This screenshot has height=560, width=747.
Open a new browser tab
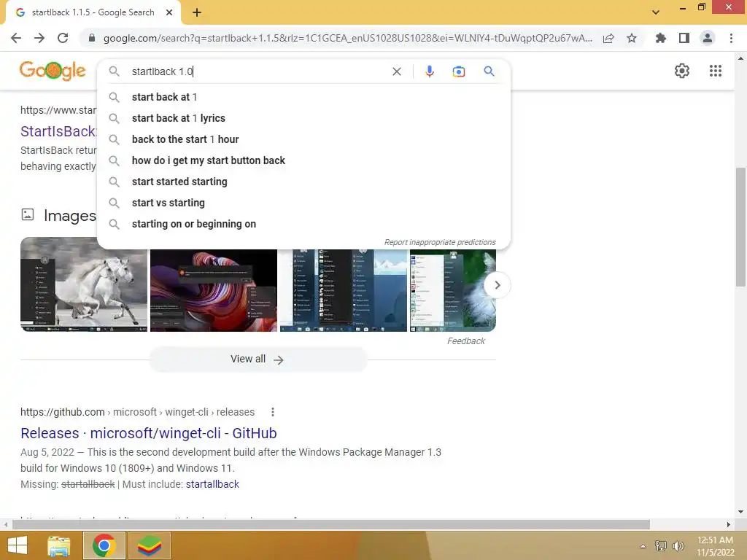(x=197, y=13)
